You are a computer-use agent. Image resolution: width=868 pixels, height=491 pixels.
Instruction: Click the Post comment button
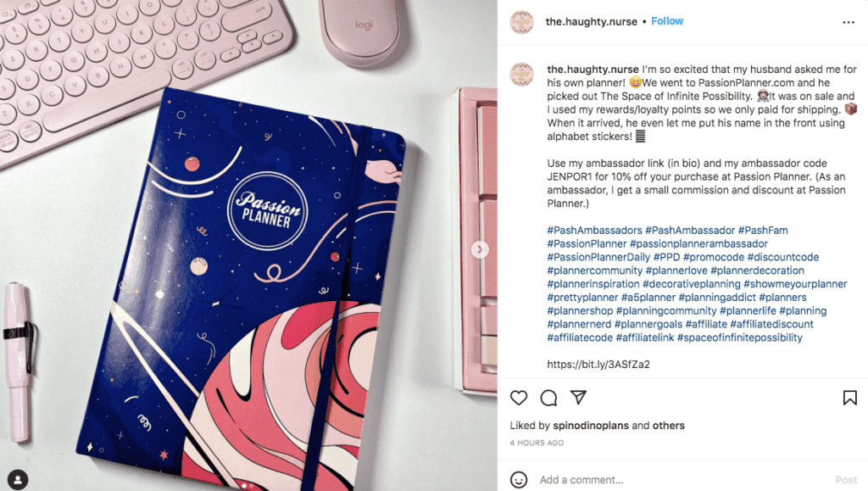846,480
